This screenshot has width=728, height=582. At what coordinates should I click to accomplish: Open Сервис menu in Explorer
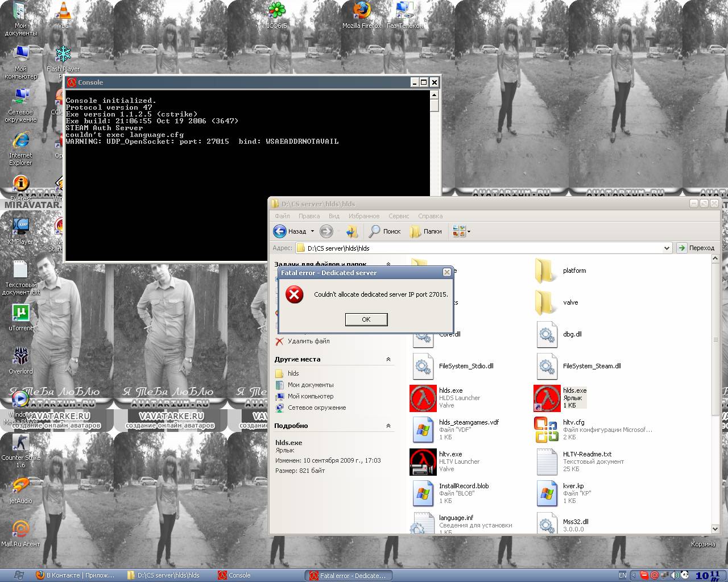(x=399, y=216)
